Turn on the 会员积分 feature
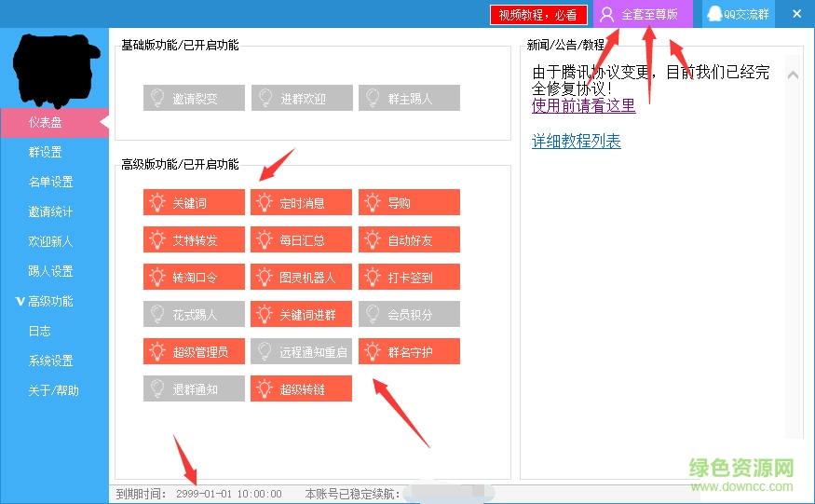The image size is (815, 504). point(409,315)
